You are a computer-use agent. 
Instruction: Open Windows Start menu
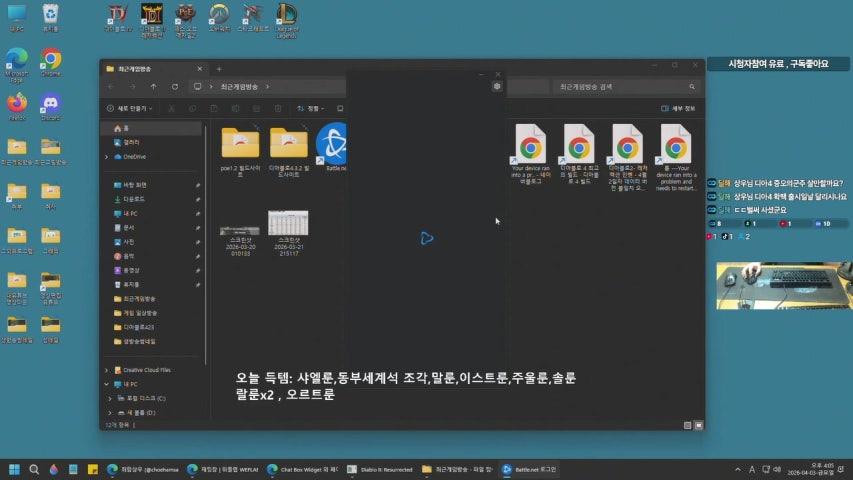pyautogui.click(x=14, y=469)
